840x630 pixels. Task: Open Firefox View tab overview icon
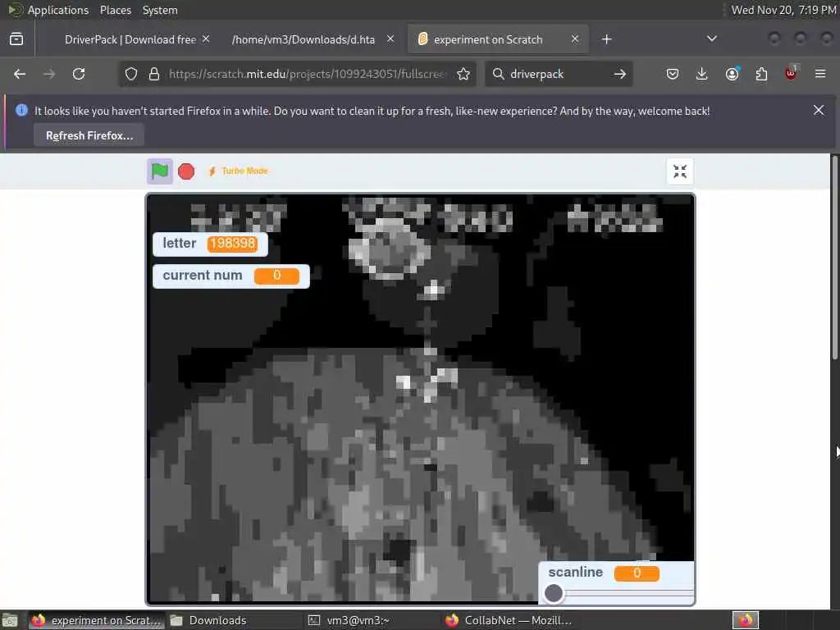tap(16, 39)
